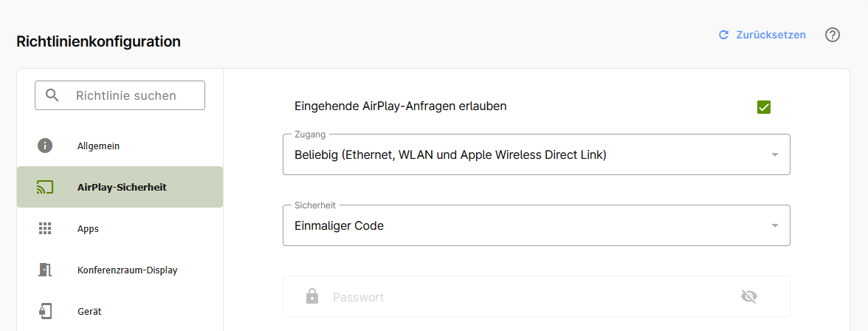Click the Apps grid icon

[45, 228]
